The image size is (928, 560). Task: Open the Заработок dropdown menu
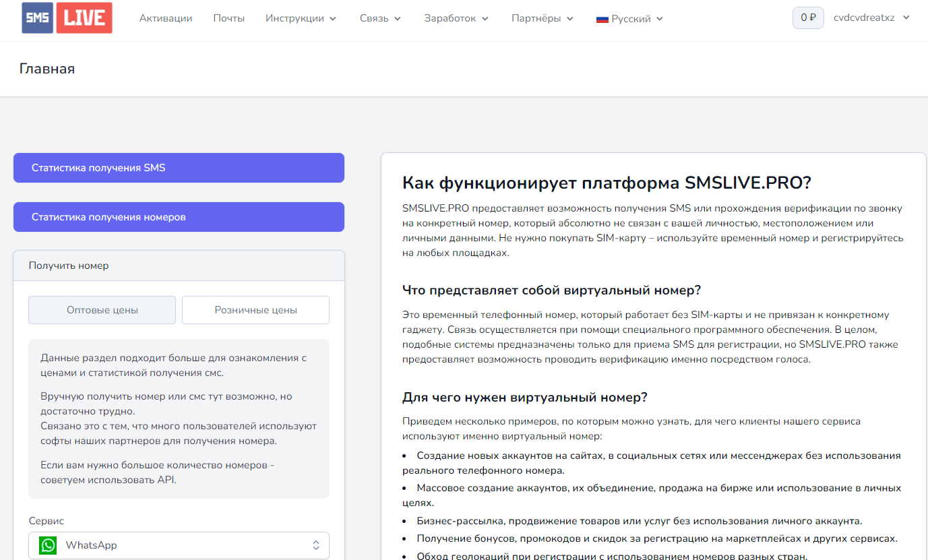point(456,18)
